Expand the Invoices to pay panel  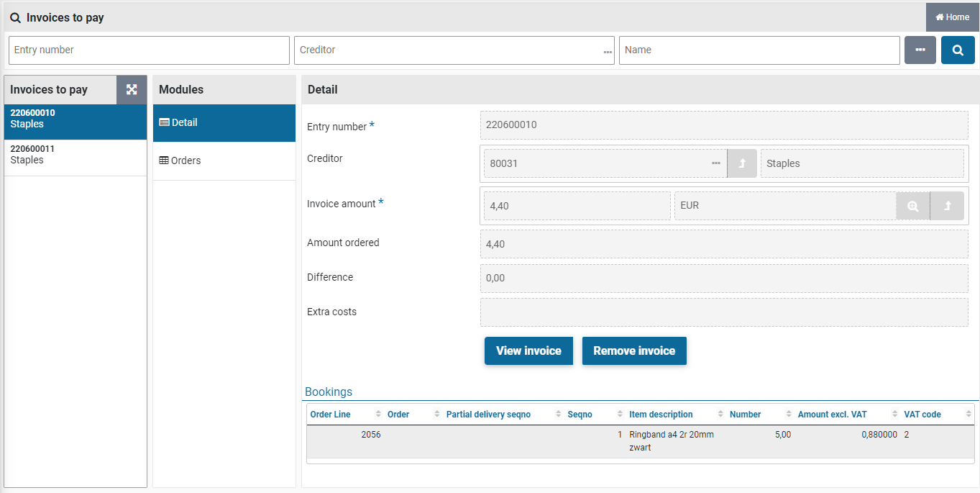coord(132,90)
